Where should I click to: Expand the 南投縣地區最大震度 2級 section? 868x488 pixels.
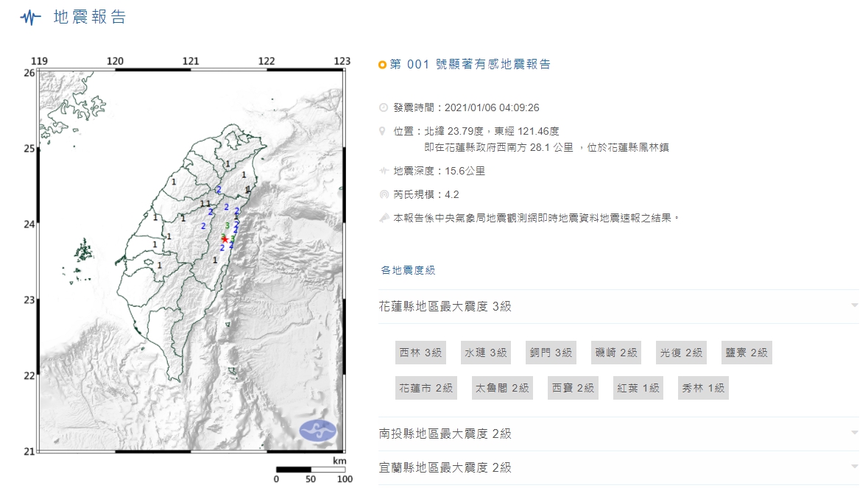[854, 433]
